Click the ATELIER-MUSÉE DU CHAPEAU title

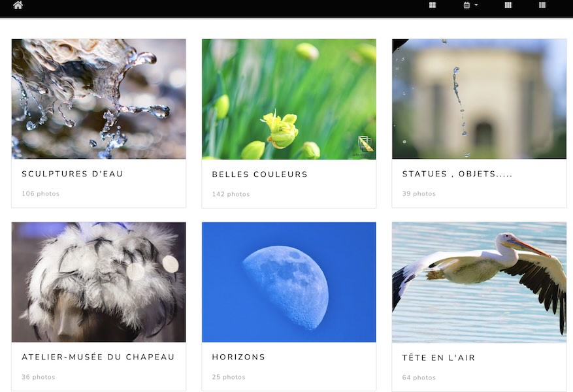98,357
